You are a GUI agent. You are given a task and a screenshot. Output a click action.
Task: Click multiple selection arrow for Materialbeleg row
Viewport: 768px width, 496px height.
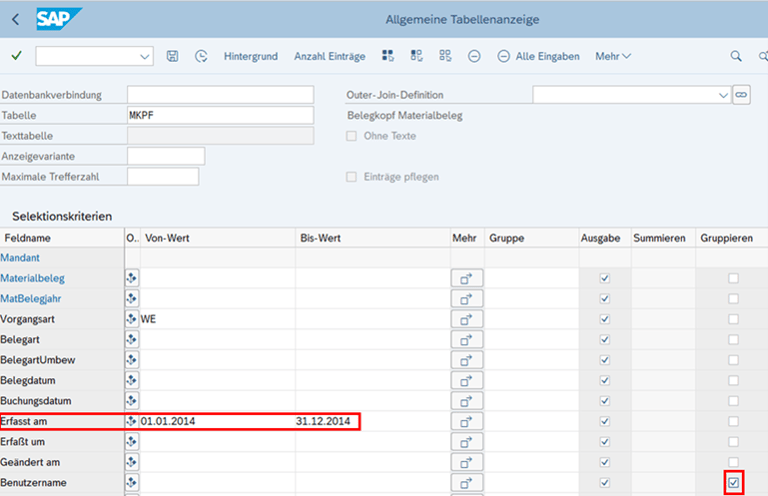[466, 278]
